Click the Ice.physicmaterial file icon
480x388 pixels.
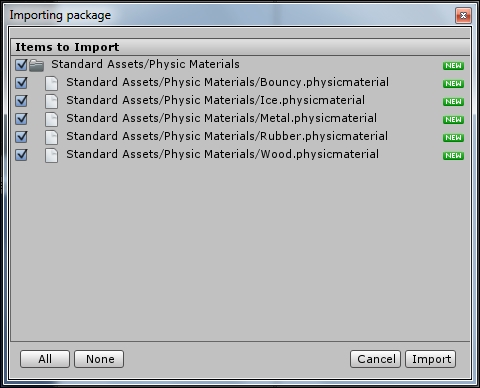(x=51, y=101)
